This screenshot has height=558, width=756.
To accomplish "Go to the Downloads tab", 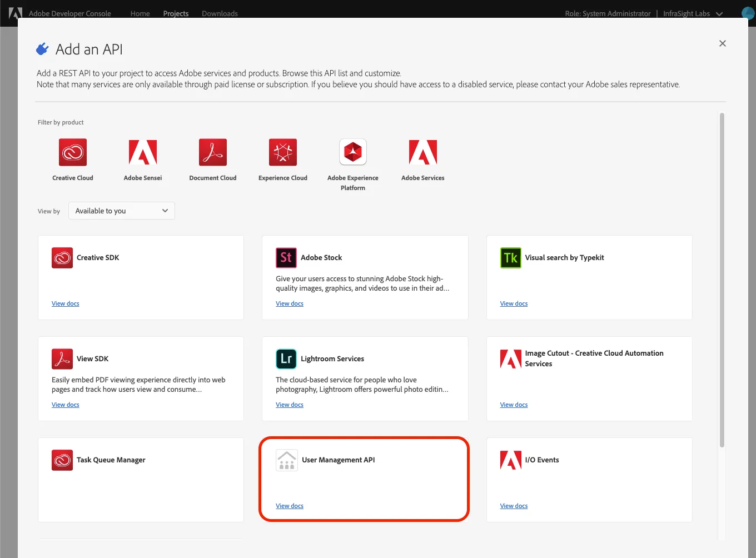I will click(220, 13).
